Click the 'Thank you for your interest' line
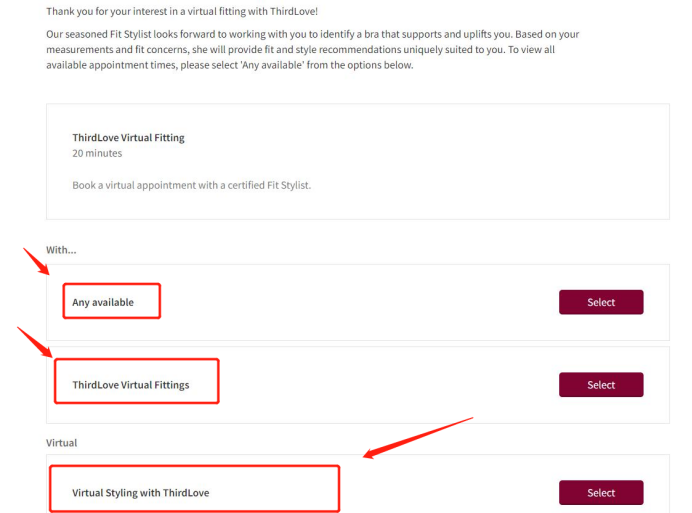 tap(182, 11)
